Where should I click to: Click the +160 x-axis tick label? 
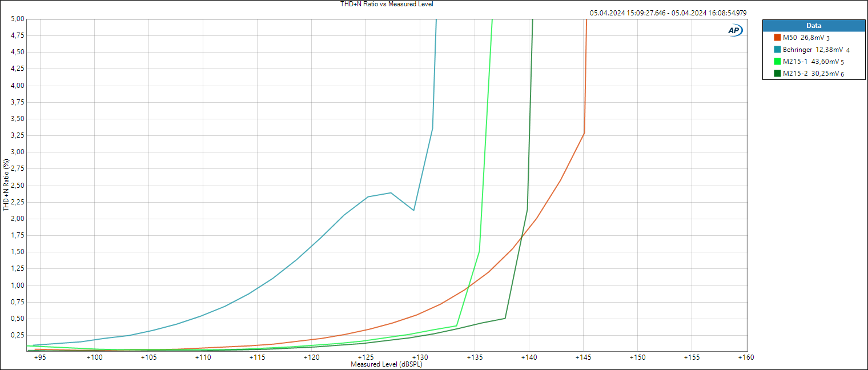pos(746,357)
